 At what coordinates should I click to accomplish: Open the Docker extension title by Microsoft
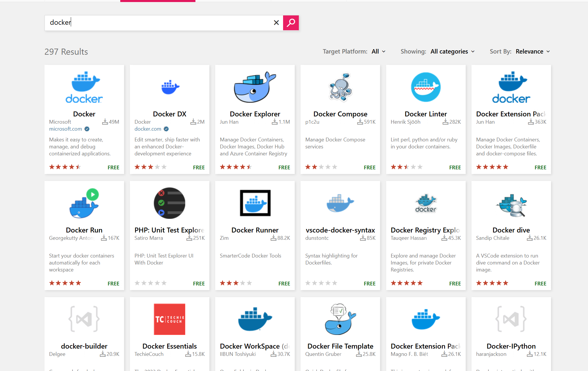[x=84, y=114]
